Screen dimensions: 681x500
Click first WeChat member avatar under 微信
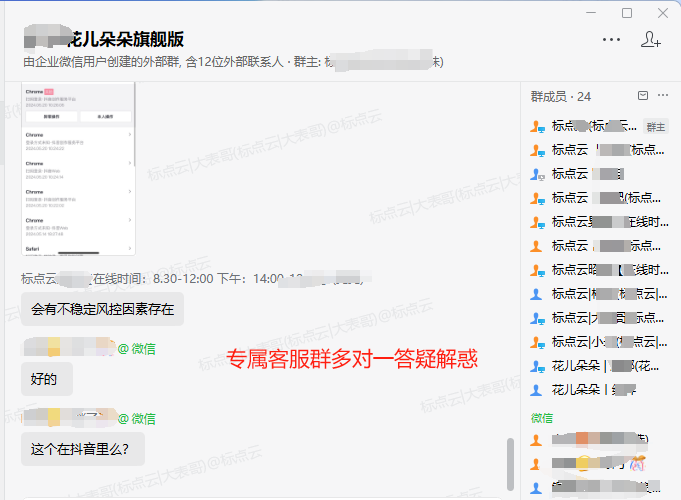[x=536, y=440]
